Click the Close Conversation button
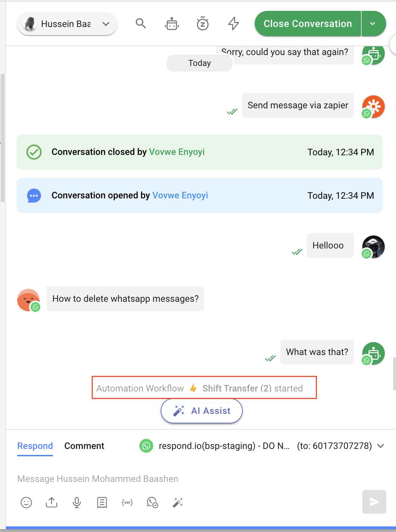Image resolution: width=396 pixels, height=532 pixels. pos(308,24)
